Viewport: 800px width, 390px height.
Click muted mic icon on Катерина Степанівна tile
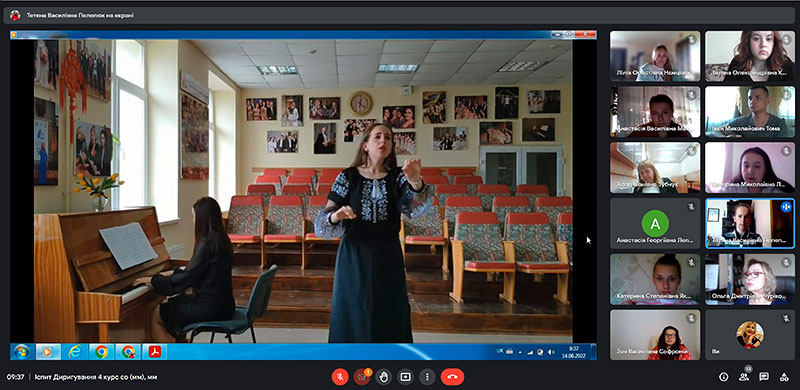pyautogui.click(x=691, y=262)
